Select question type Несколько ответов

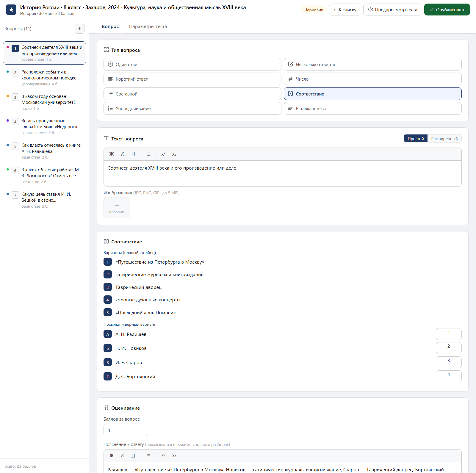pos(372,64)
